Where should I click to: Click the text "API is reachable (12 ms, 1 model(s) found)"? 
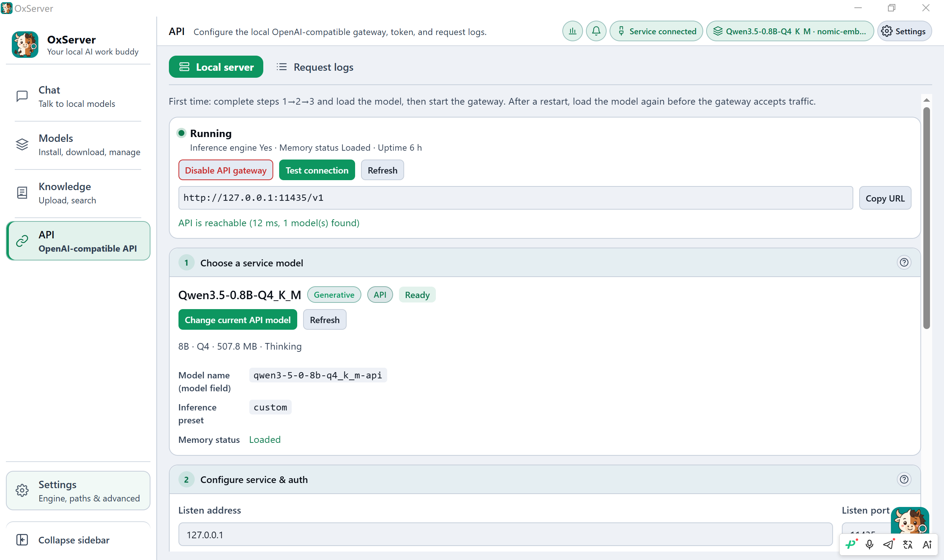point(269,223)
